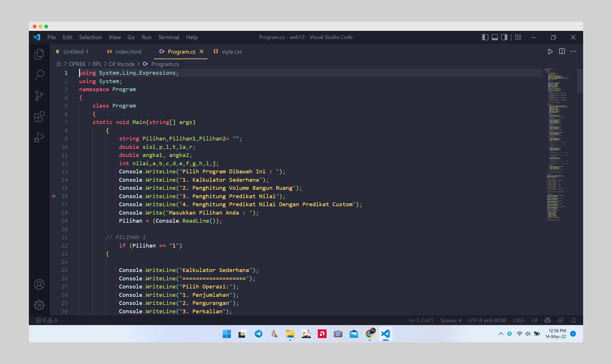Open the Manage gear icon
The height and width of the screenshot is (364, 612).
(39, 305)
